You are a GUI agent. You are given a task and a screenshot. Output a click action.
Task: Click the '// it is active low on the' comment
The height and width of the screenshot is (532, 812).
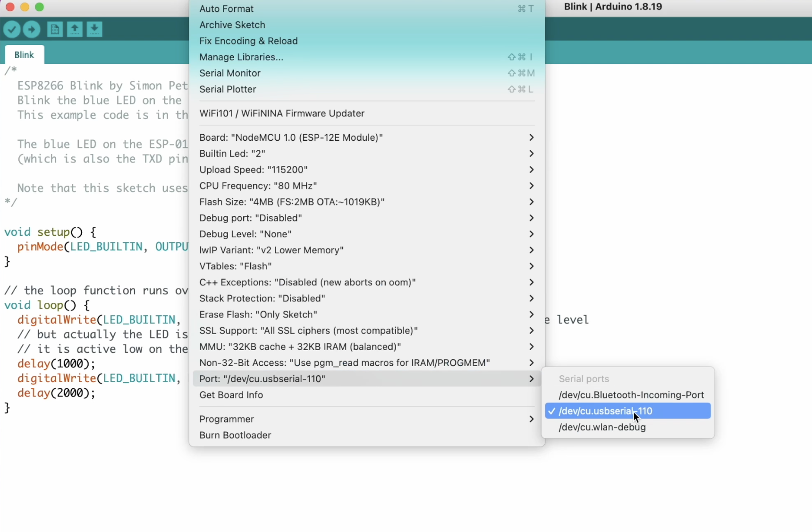pyautogui.click(x=103, y=349)
